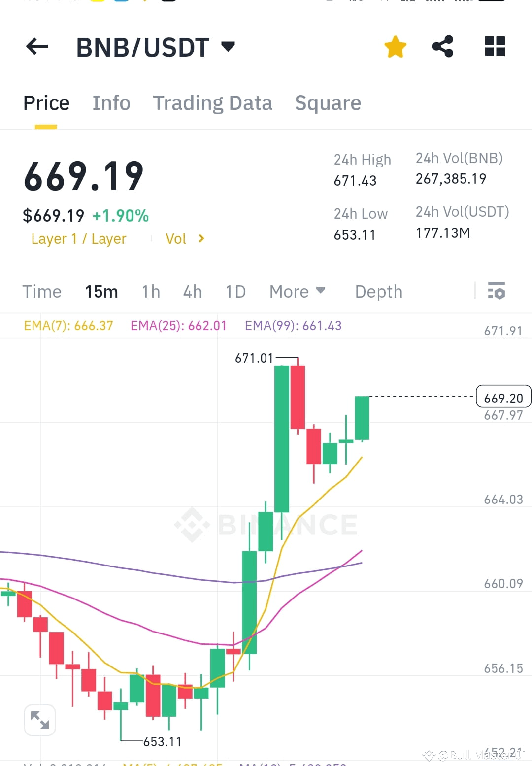The image size is (532, 766).
Task: Open the Square tab
Action: [x=328, y=103]
